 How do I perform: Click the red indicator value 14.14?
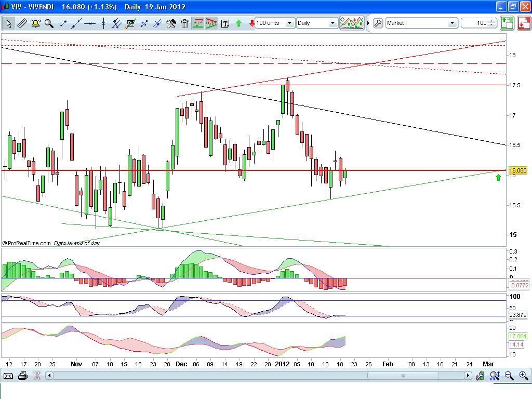point(516,344)
